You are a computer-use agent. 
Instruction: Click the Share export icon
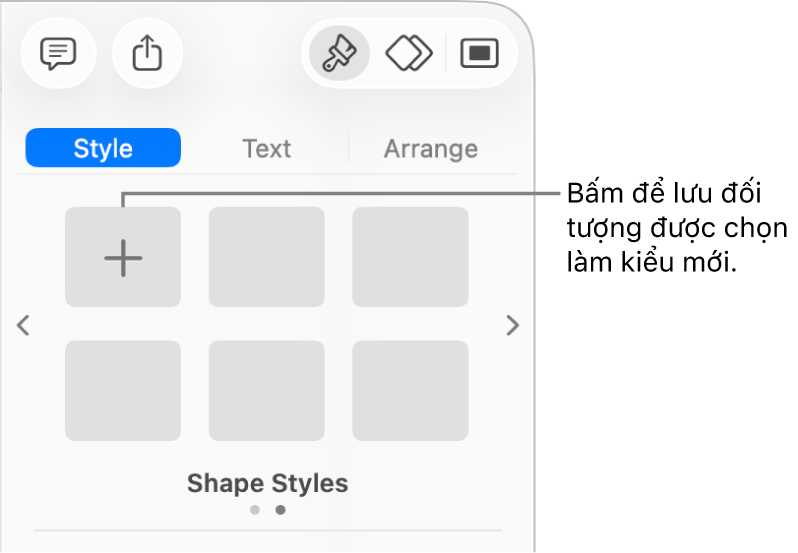[x=147, y=54]
